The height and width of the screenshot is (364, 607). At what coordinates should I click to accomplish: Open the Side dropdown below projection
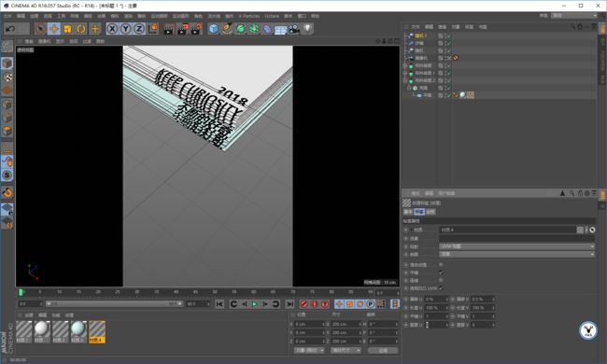point(516,254)
